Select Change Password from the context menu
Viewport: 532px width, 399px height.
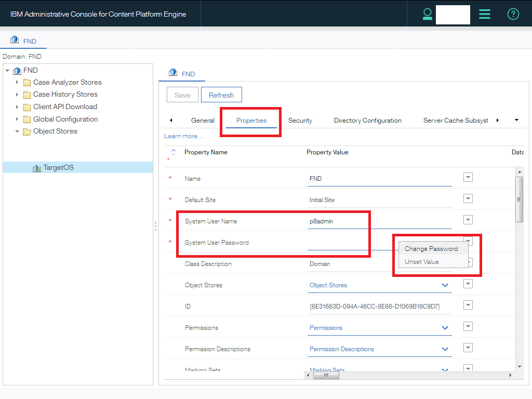[431, 249]
